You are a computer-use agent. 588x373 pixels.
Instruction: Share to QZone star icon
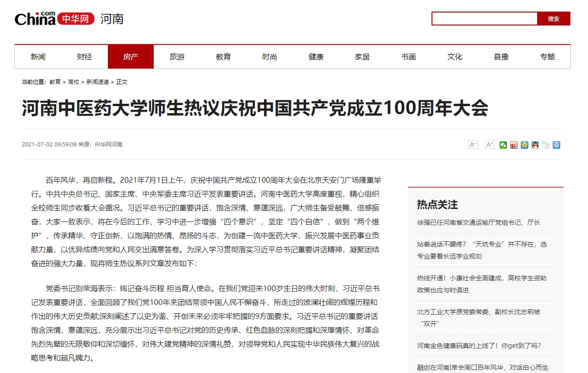pos(525,145)
